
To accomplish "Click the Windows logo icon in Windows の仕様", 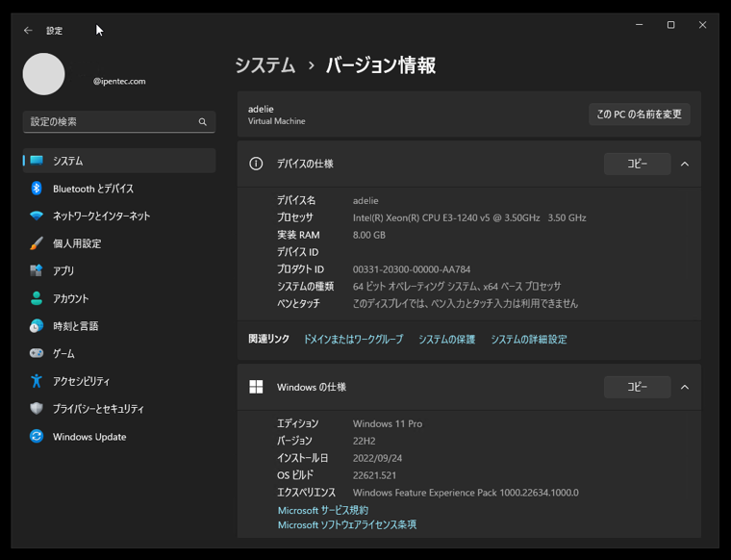I will point(256,387).
